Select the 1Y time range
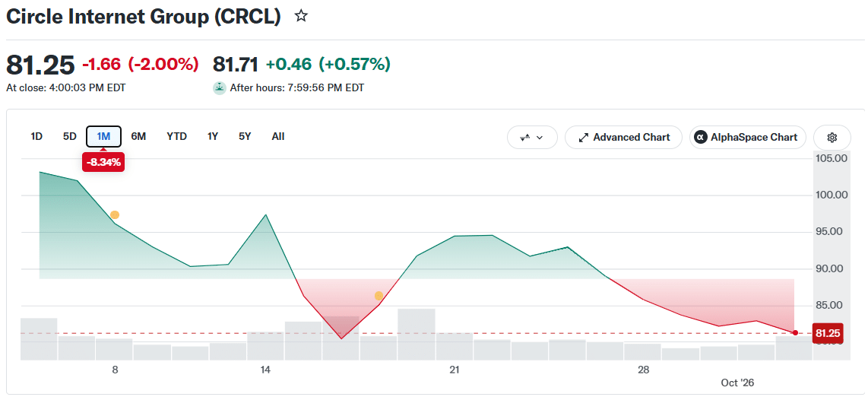Image resolution: width=868 pixels, height=397 pixels. click(213, 136)
